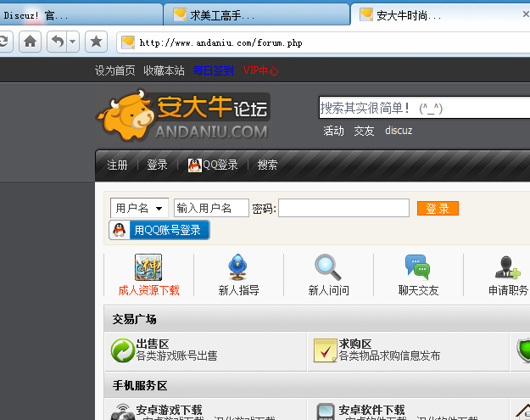Click the star bookmark button
The height and width of the screenshot is (420, 530).
click(x=97, y=42)
